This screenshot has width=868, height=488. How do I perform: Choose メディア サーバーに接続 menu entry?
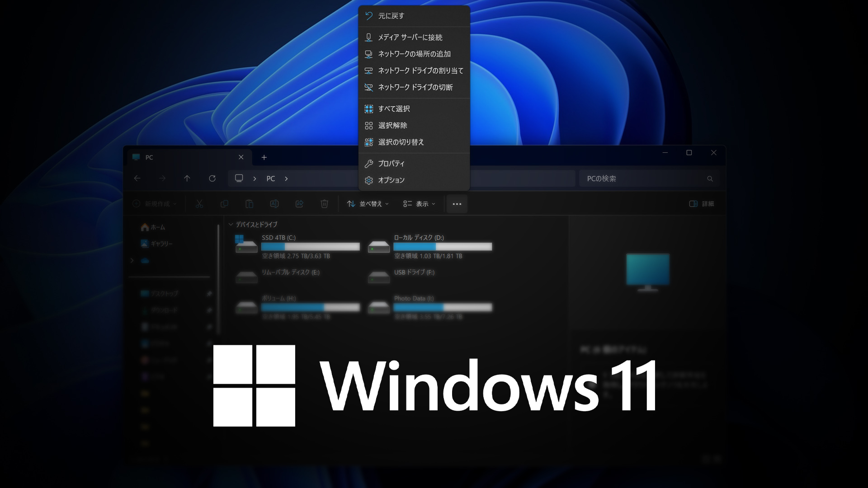(x=414, y=37)
